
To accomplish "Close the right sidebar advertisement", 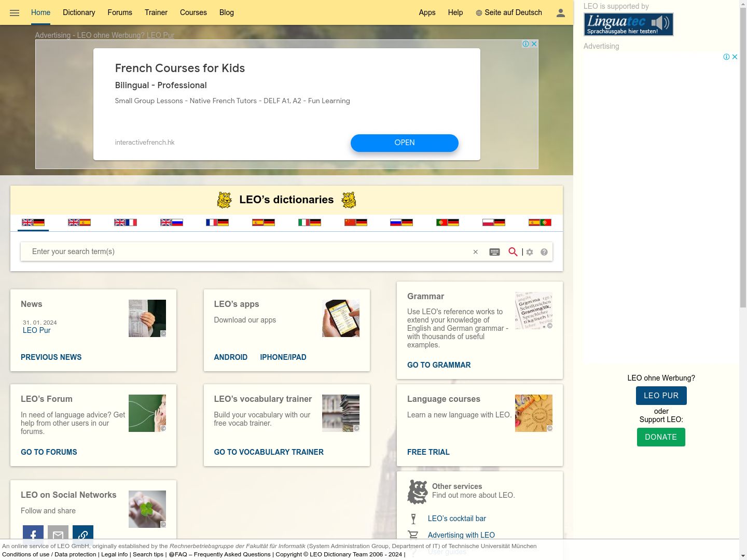I will point(735,57).
